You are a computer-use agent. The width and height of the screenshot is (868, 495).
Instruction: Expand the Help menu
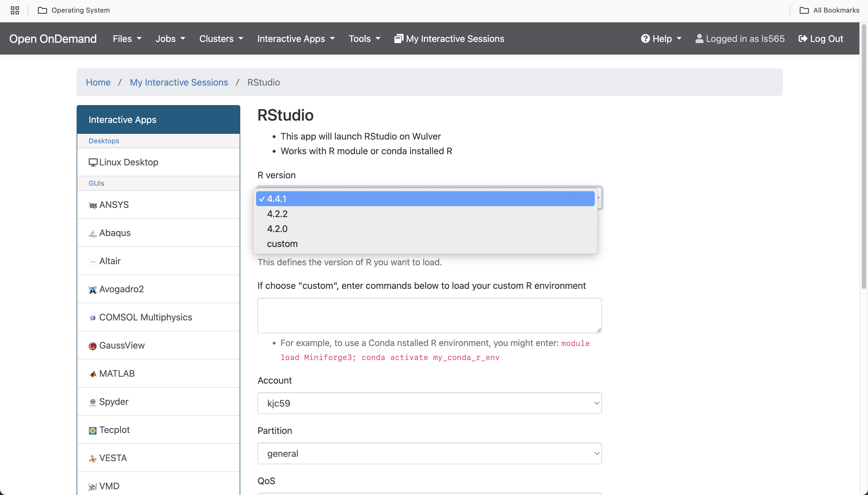(x=661, y=38)
